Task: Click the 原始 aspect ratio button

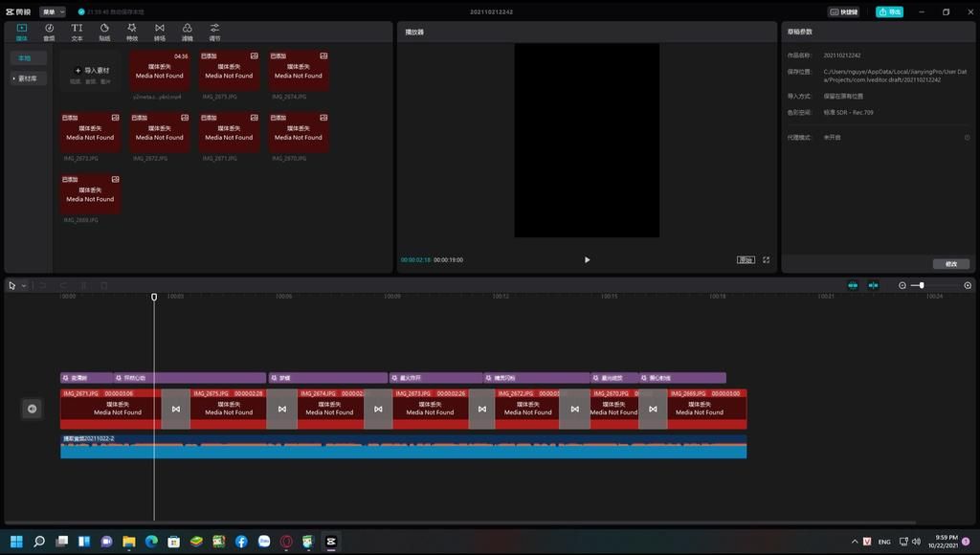Action: click(x=746, y=260)
